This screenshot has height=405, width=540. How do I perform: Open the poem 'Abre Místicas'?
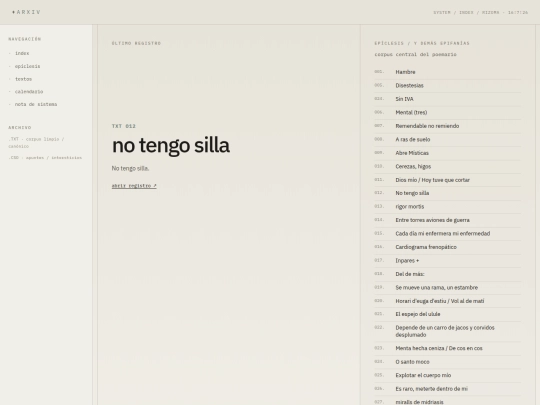coord(448,153)
